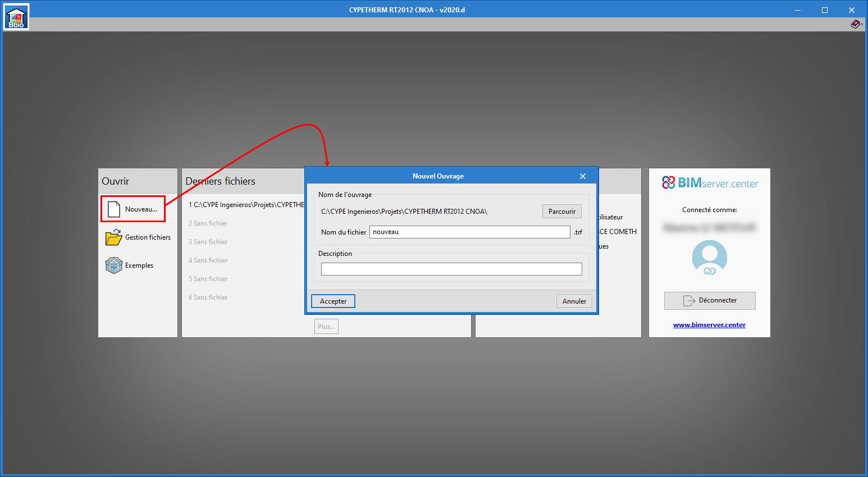Click the 'Gestion fichiers' label
The width and height of the screenshot is (868, 477).
pos(148,237)
